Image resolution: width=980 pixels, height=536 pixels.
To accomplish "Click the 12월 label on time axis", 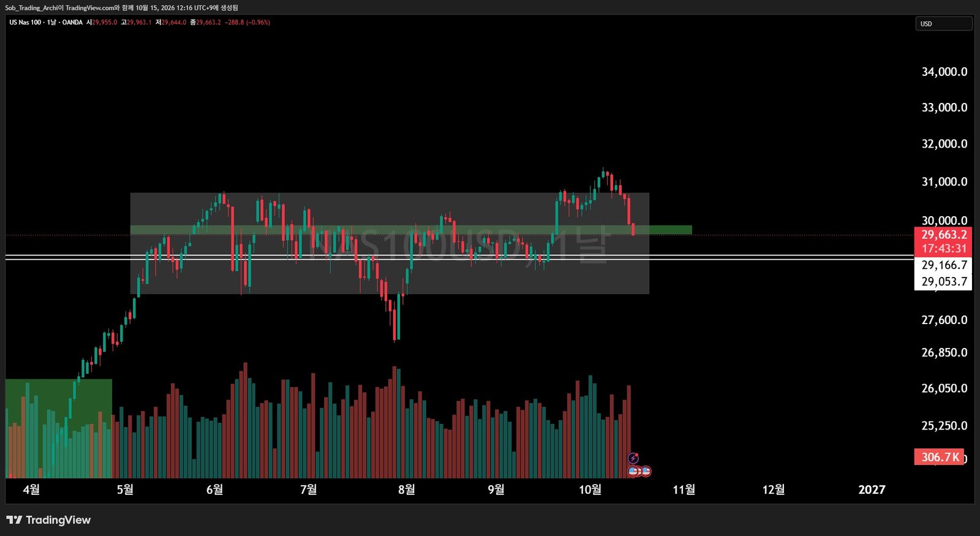I will [x=774, y=489].
